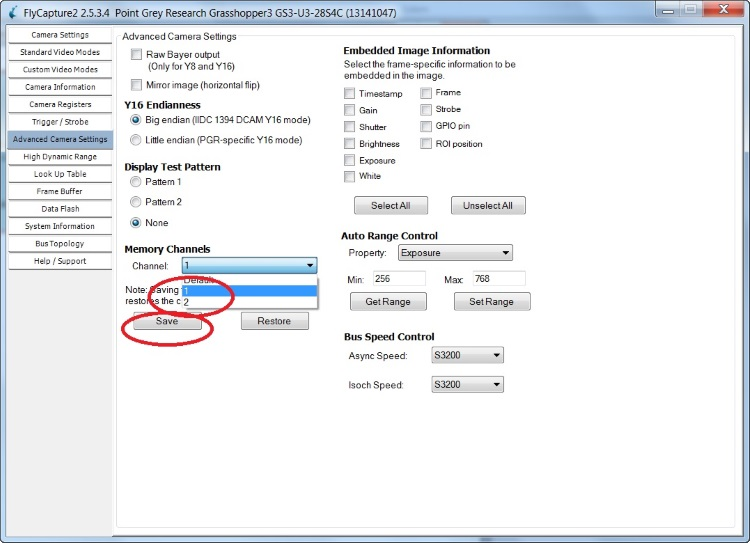Click the Get Range button
This screenshot has height=543, width=750.
(388, 302)
